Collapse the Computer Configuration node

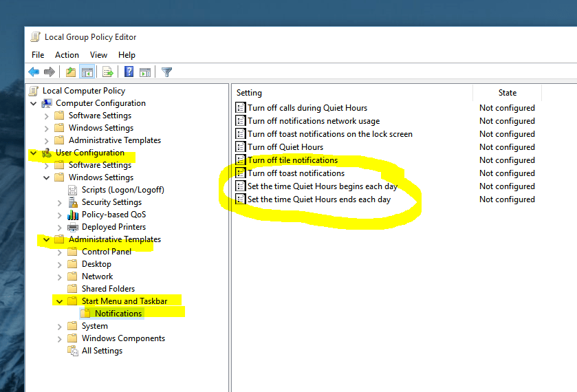(34, 103)
